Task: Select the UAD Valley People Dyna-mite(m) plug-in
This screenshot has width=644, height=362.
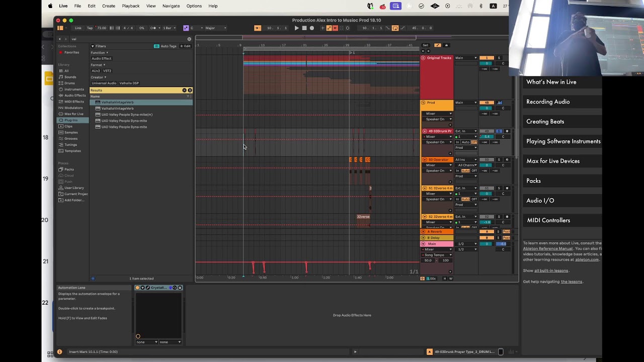Action: pyautogui.click(x=127, y=115)
